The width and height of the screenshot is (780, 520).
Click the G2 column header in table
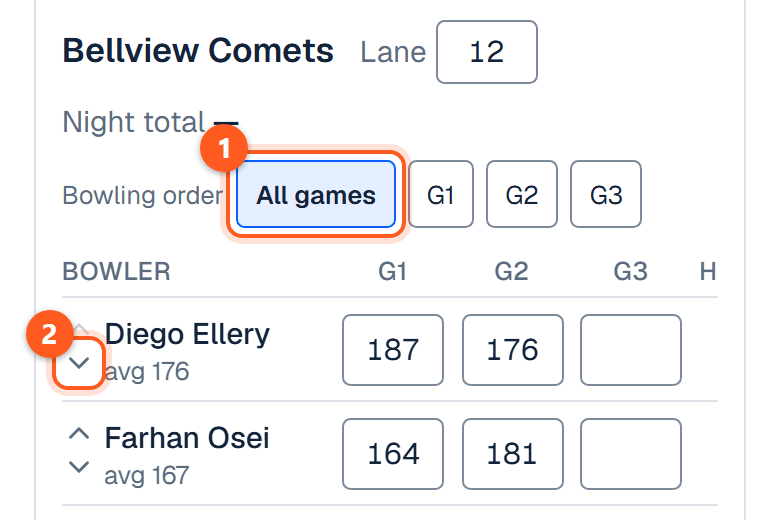coord(511,272)
